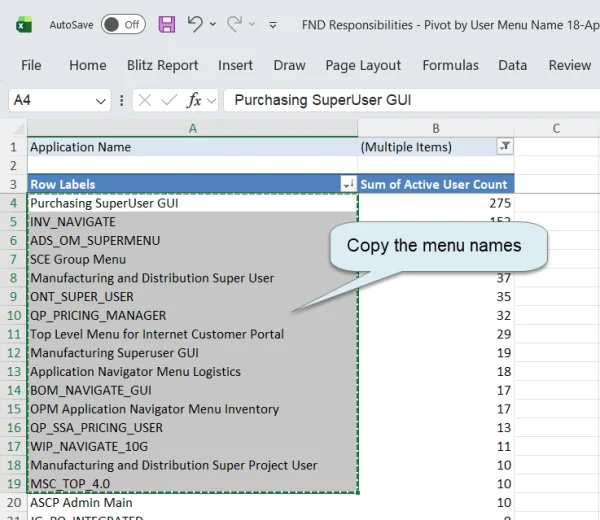This screenshot has height=520, width=600.
Task: Select the Manufacturing Superuser GUI cell
Action: [192, 353]
